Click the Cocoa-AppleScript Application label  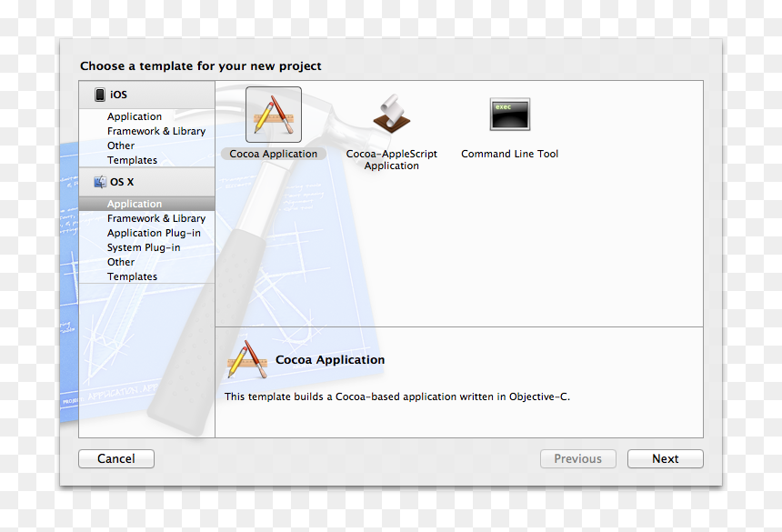tap(392, 159)
